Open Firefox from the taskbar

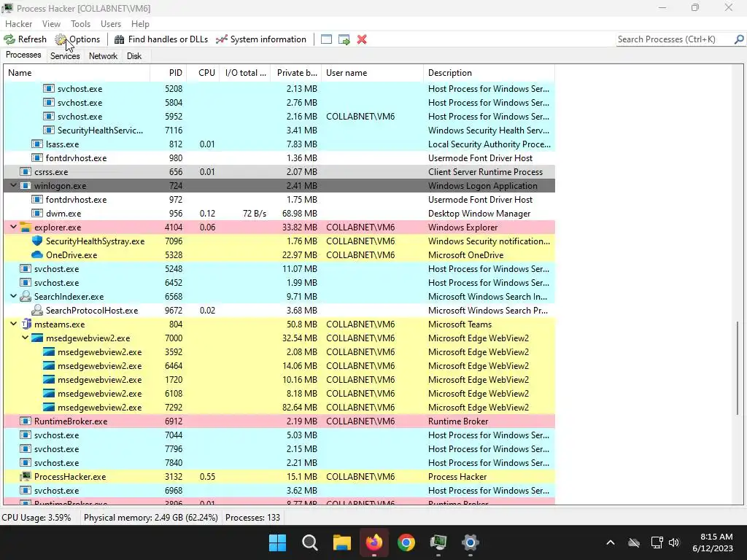pyautogui.click(x=374, y=542)
